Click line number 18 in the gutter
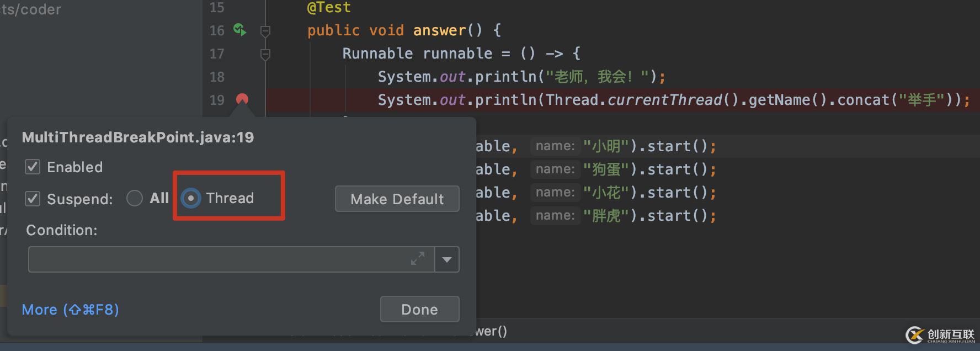The height and width of the screenshot is (351, 980). tap(217, 77)
